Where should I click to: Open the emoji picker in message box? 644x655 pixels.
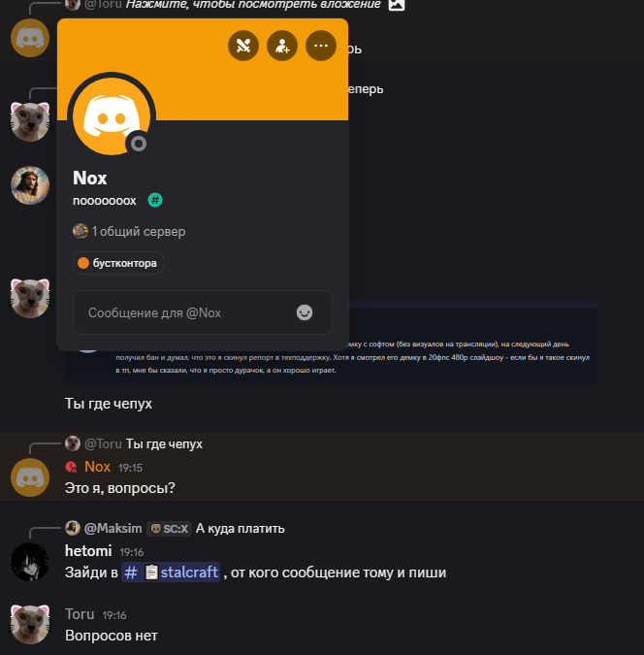click(x=305, y=312)
